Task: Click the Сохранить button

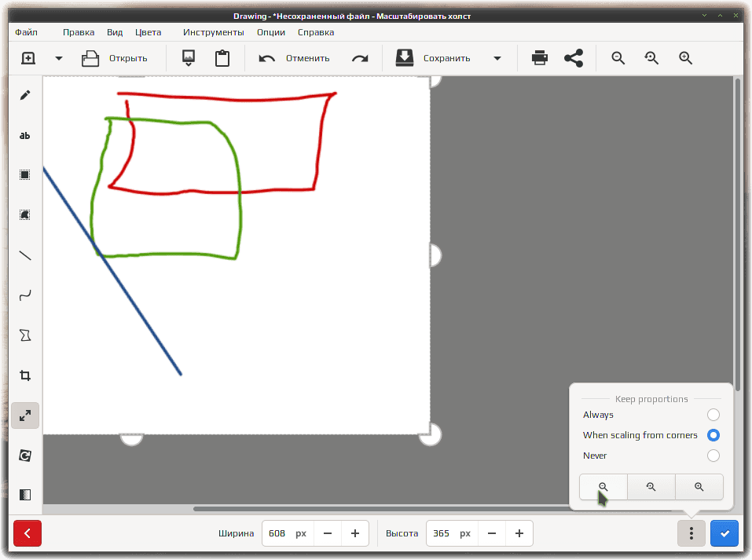Action: pyautogui.click(x=433, y=58)
